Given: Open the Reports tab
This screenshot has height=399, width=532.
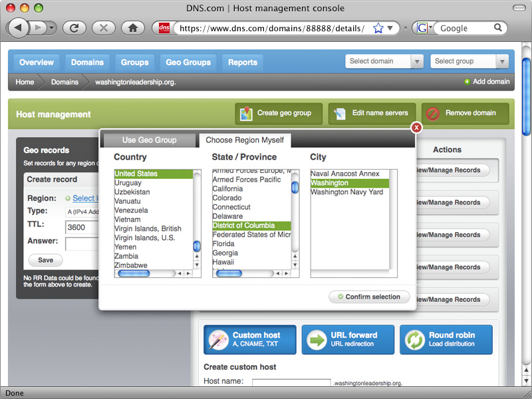Looking at the screenshot, I should click(x=243, y=63).
